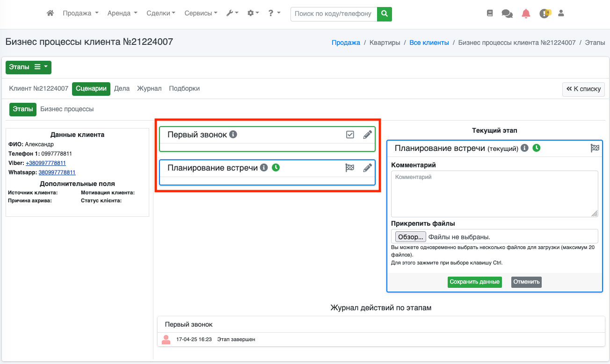Click info icon next to Первый звонок
The height and width of the screenshot is (364, 610).
pyautogui.click(x=233, y=135)
